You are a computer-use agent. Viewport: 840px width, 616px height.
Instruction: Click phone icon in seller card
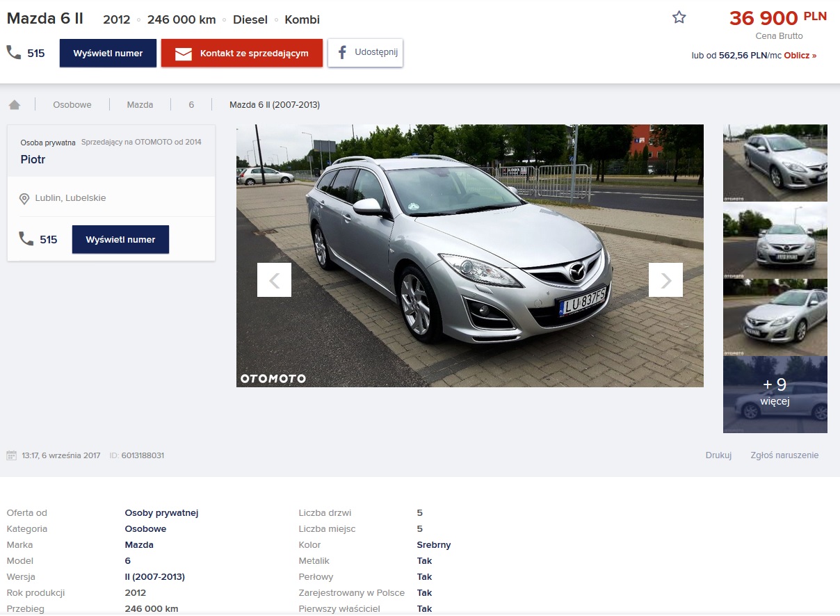pyautogui.click(x=26, y=239)
